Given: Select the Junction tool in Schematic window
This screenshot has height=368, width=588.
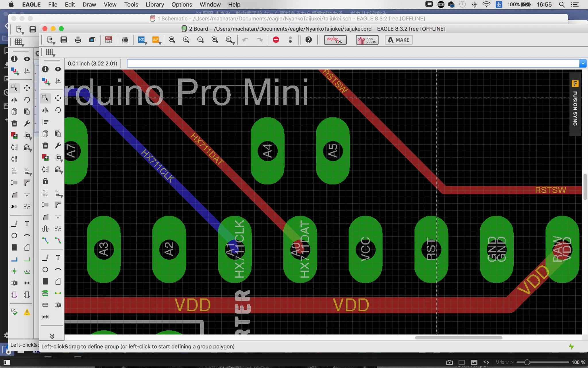Looking at the screenshot, I should point(14,271).
